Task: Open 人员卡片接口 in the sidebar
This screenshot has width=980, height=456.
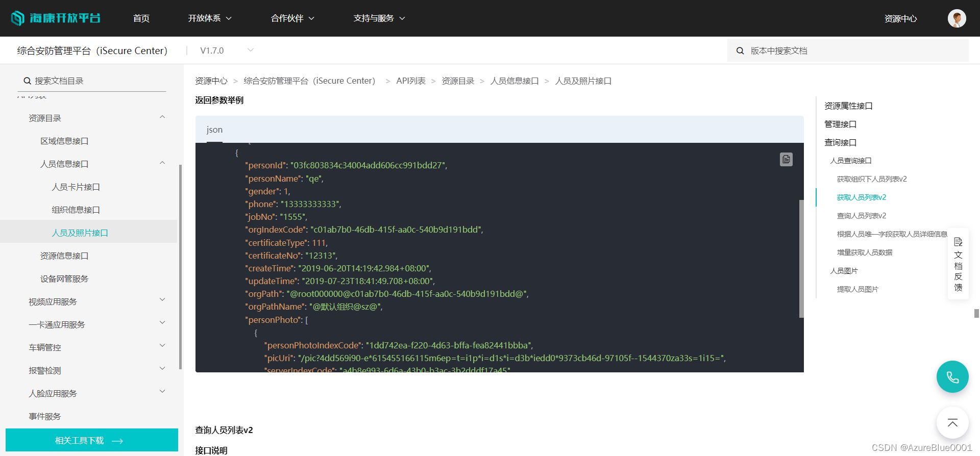Action: coord(76,187)
